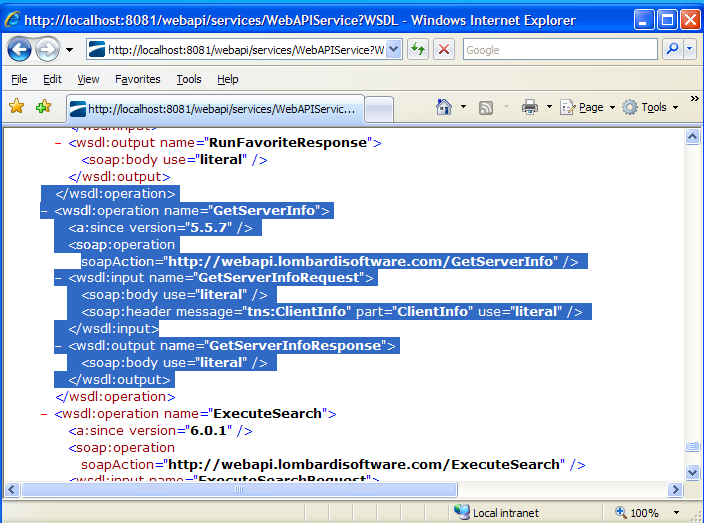Click the ExecuteSearch soapAction URL text
The height and width of the screenshot is (523, 704).
(366, 464)
